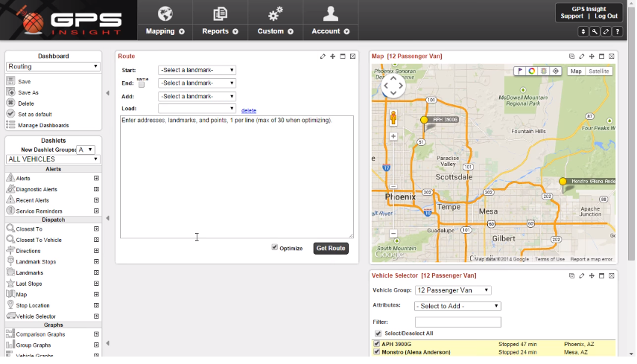637x364 pixels.
Task: Open the Start landmark dropdown
Action: click(x=197, y=70)
